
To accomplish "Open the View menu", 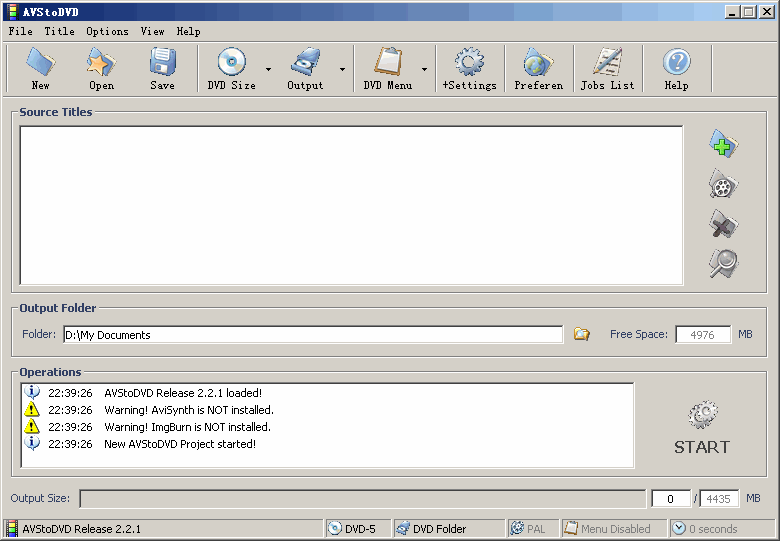I will point(152,31).
